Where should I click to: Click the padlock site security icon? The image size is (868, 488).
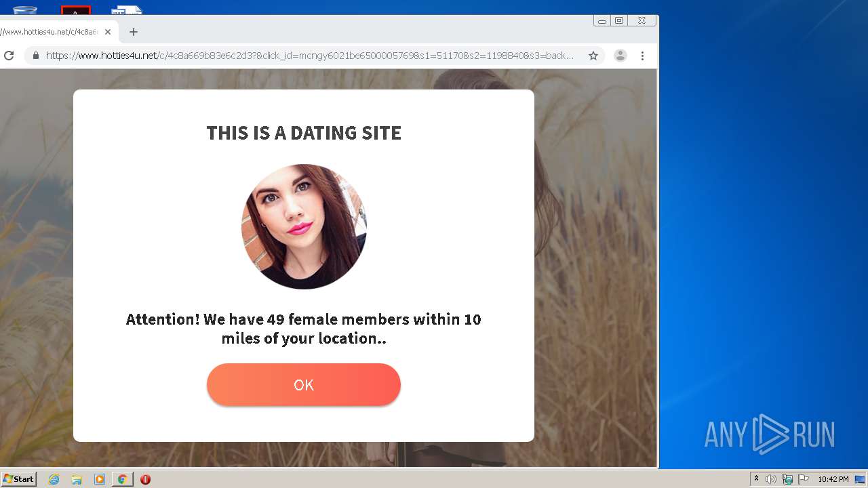coord(36,56)
